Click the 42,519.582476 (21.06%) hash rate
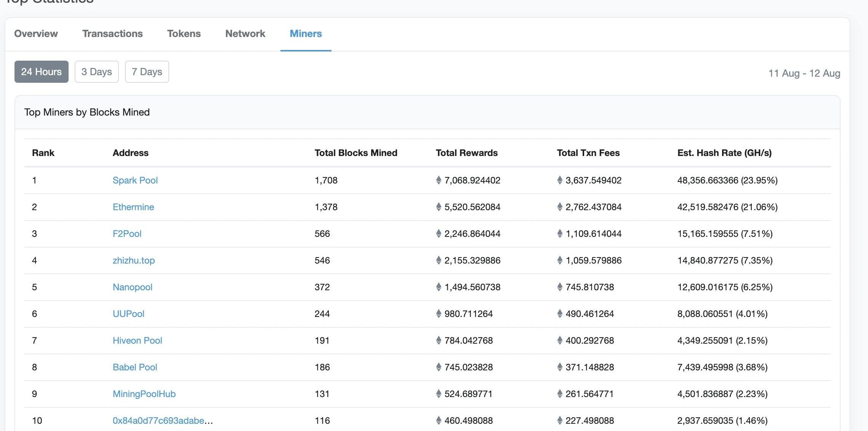 pyautogui.click(x=727, y=207)
